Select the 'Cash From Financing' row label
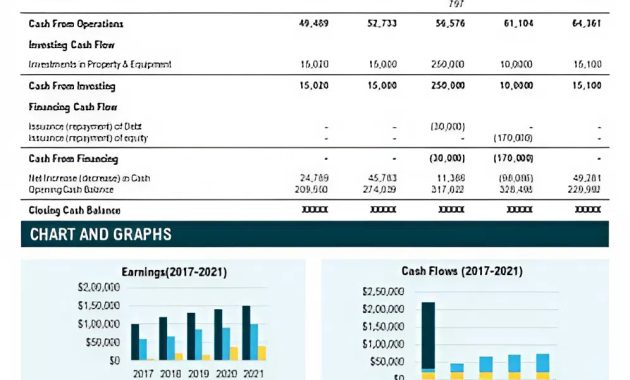630x380 pixels. tap(74, 159)
